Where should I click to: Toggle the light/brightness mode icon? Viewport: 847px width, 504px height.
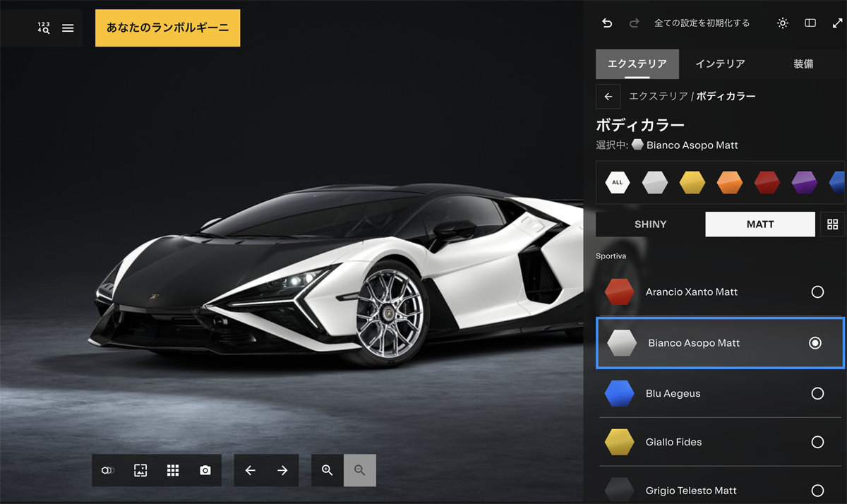(783, 23)
